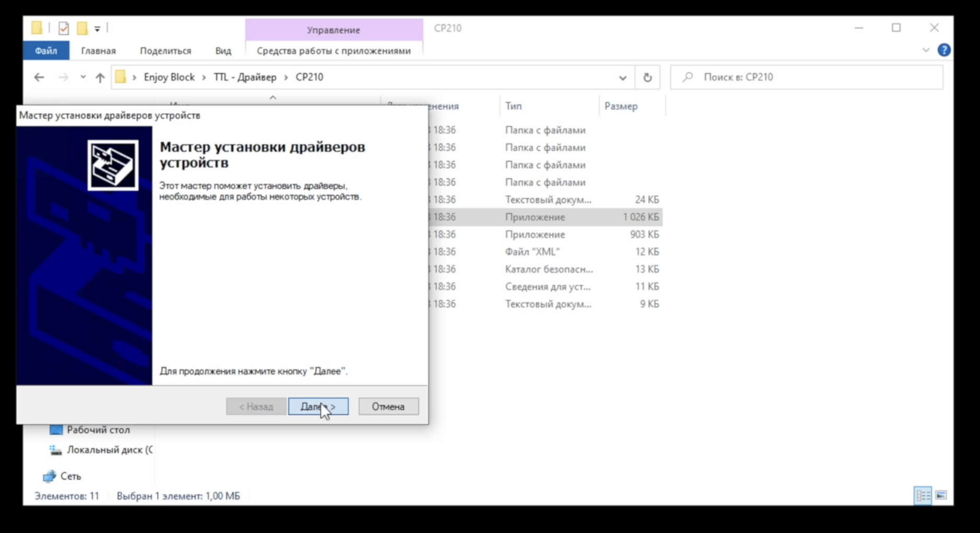Expand the address bar history dropdown
This screenshot has height=533, width=980.
coord(622,78)
